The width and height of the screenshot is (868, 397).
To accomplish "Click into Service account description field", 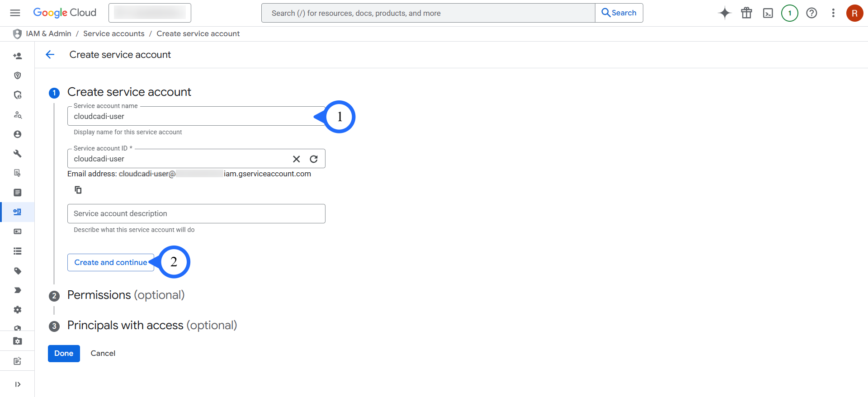I will pyautogui.click(x=196, y=214).
